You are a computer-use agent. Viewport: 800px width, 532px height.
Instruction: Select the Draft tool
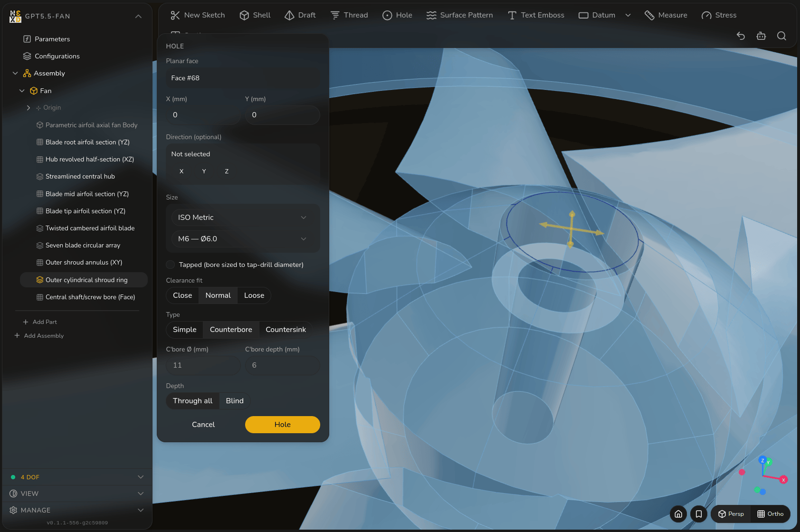pos(300,15)
